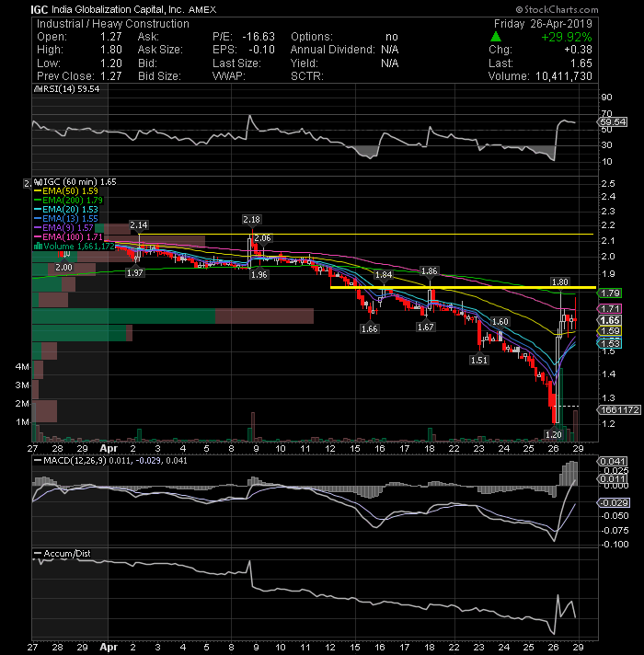Viewport: 644px width, 655px height.
Task: Click the 1661172 volume tag on right axis
Action: click(x=618, y=410)
